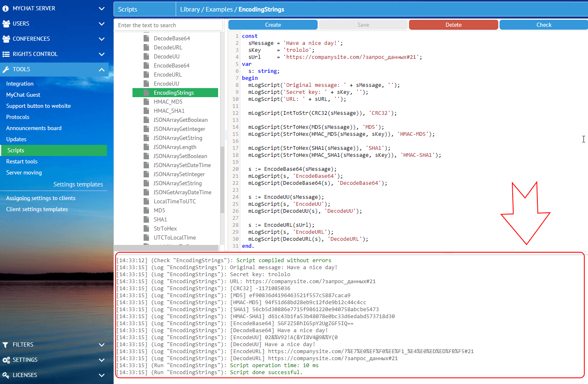The width and height of the screenshot is (588, 384).
Task: Click the Rights Control list icon
Action: [6, 54]
